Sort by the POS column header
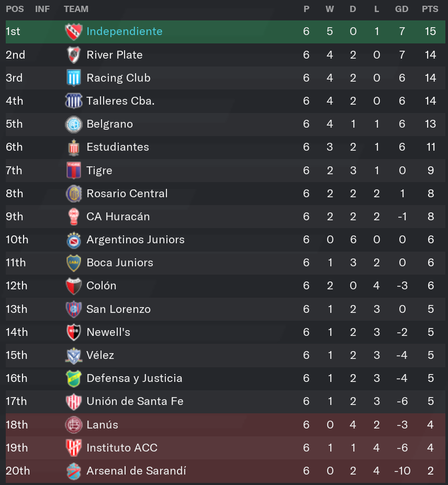Screen dimensions: 448x485 [x=15, y=9]
